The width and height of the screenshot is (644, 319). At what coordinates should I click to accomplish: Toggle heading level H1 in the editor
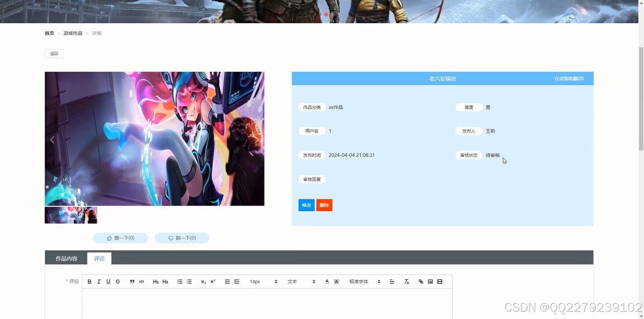(x=156, y=281)
